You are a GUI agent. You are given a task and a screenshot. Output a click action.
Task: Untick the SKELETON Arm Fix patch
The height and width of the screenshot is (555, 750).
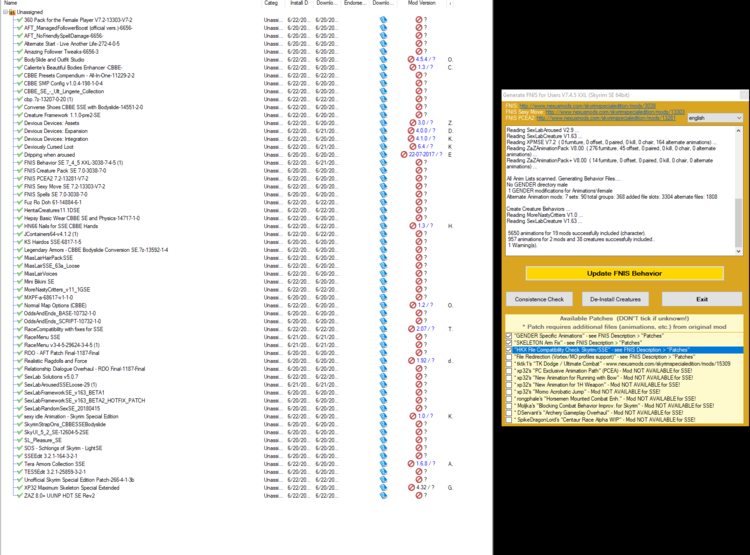pyautogui.click(x=509, y=343)
